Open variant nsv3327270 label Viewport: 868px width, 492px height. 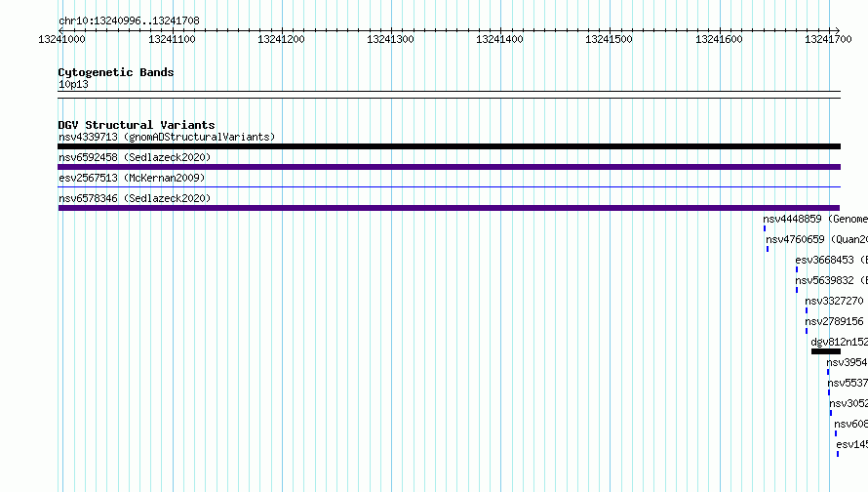click(834, 301)
